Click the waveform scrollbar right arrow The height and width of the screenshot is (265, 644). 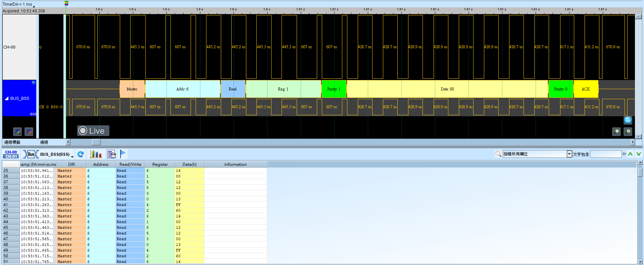click(x=633, y=142)
